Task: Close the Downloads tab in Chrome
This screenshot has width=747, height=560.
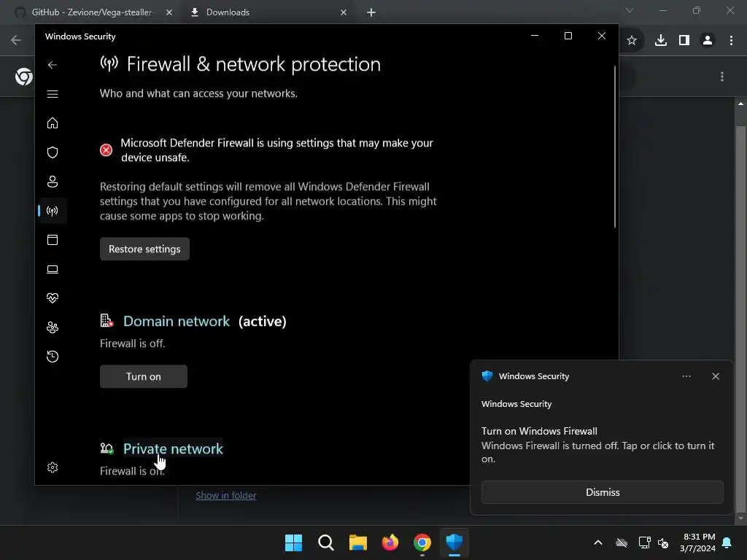Action: pyautogui.click(x=344, y=12)
